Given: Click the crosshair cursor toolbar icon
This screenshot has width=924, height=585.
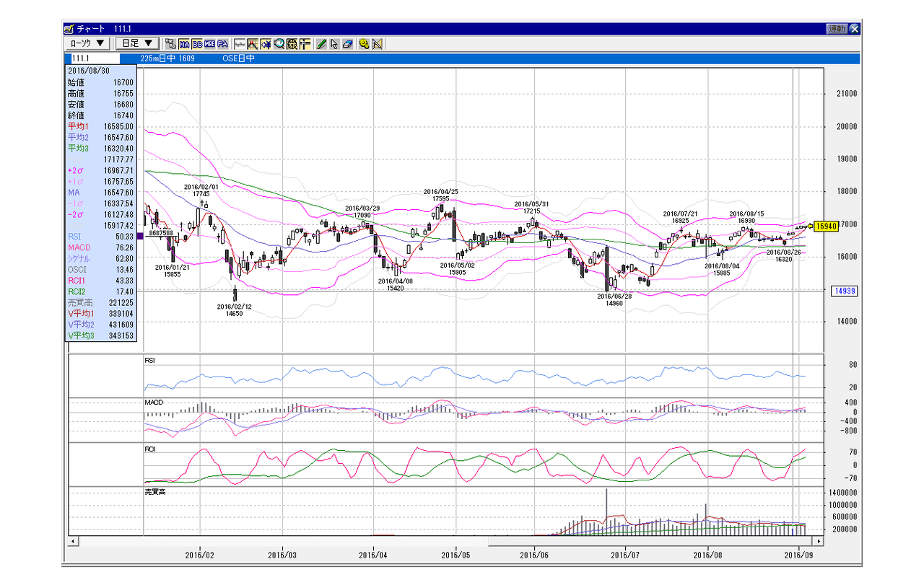Looking at the screenshot, I should (305, 44).
